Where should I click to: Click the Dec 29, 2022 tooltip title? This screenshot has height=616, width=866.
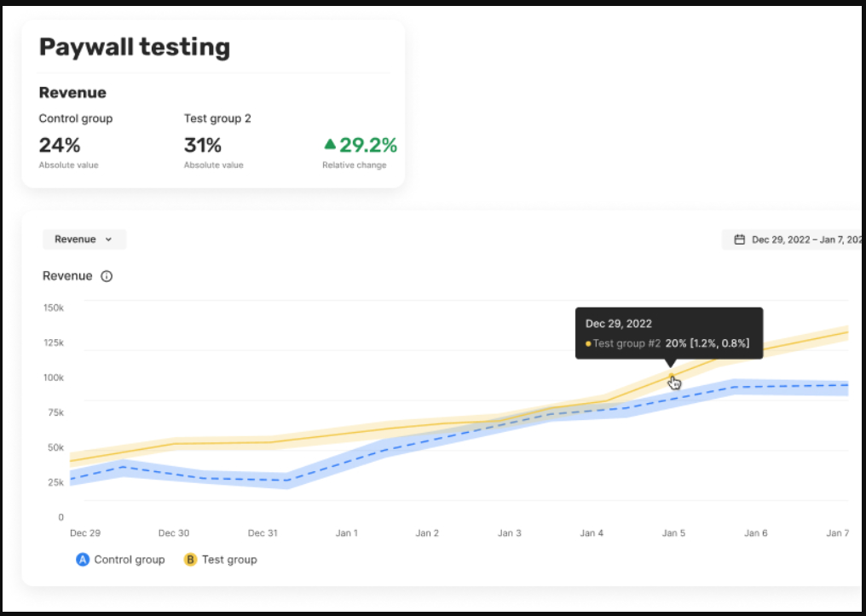(619, 324)
